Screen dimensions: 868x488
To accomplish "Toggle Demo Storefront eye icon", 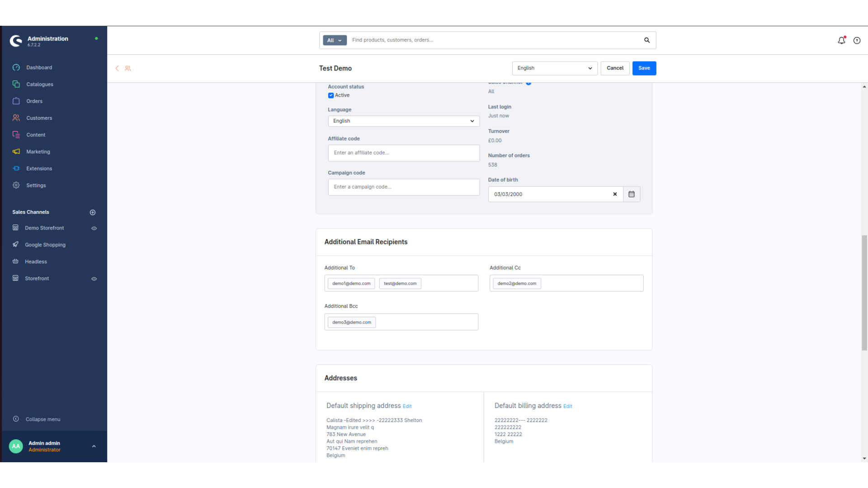I will (x=94, y=228).
